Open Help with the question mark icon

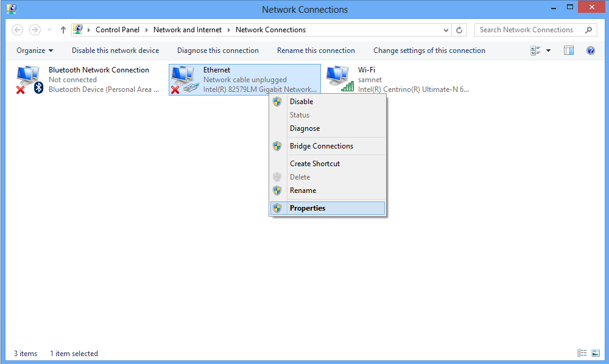[x=590, y=51]
